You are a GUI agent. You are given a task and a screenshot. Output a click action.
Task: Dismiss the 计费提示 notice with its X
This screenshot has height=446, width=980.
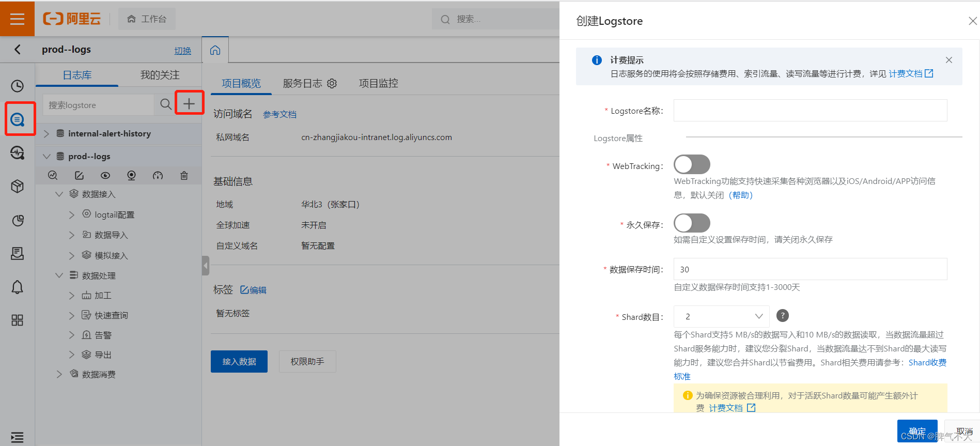[x=949, y=60]
